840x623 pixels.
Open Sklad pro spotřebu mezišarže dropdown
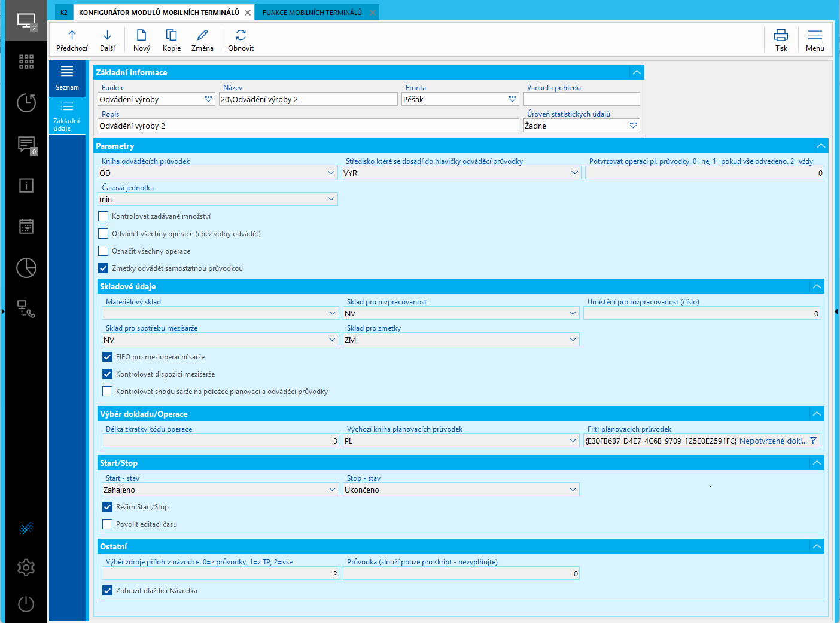333,340
